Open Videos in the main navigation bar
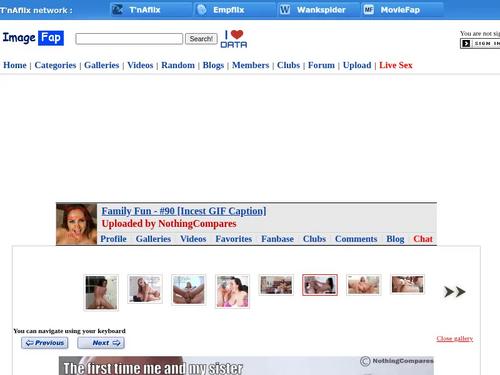This screenshot has height=375, width=500. (140, 65)
